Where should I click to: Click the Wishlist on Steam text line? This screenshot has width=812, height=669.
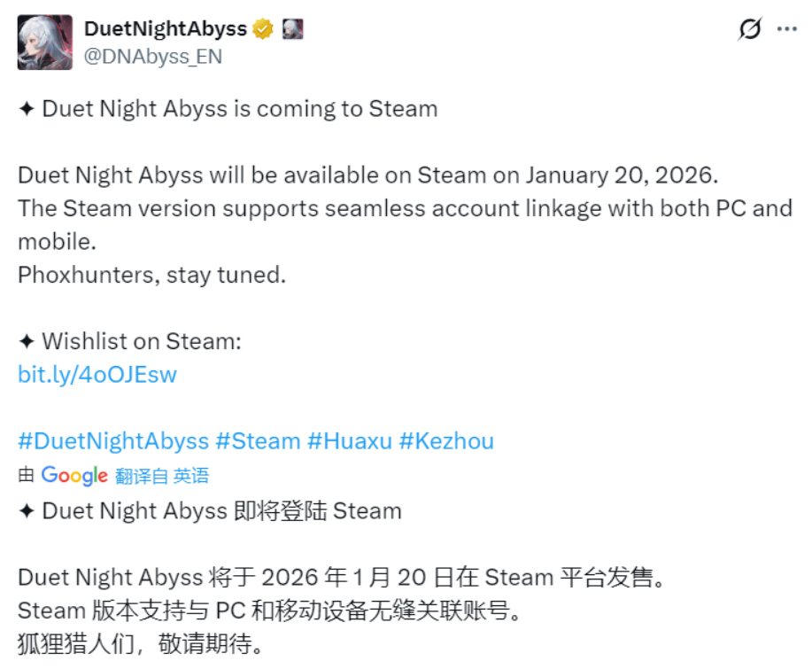click(x=129, y=341)
